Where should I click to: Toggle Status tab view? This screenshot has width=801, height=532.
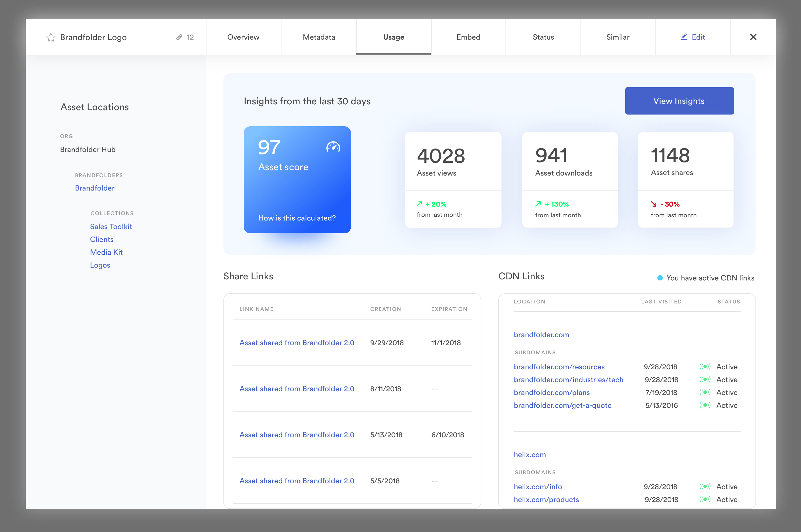tap(542, 37)
